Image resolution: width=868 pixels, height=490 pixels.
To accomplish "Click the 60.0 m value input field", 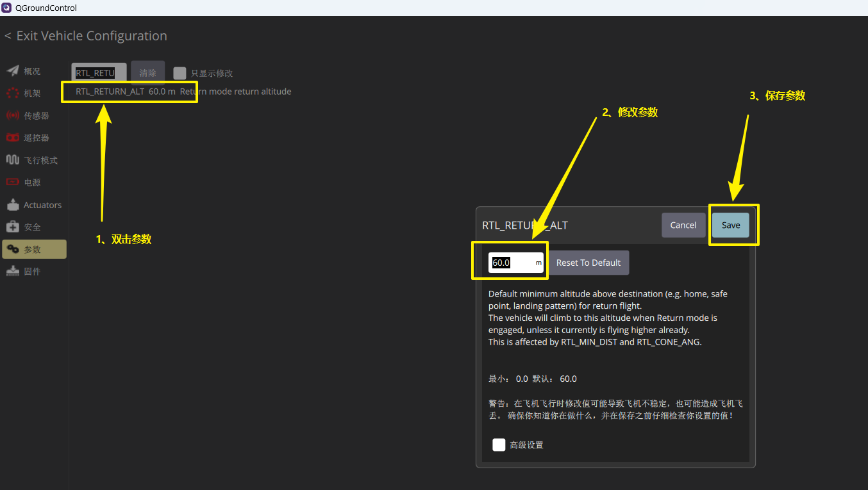I will tap(516, 263).
